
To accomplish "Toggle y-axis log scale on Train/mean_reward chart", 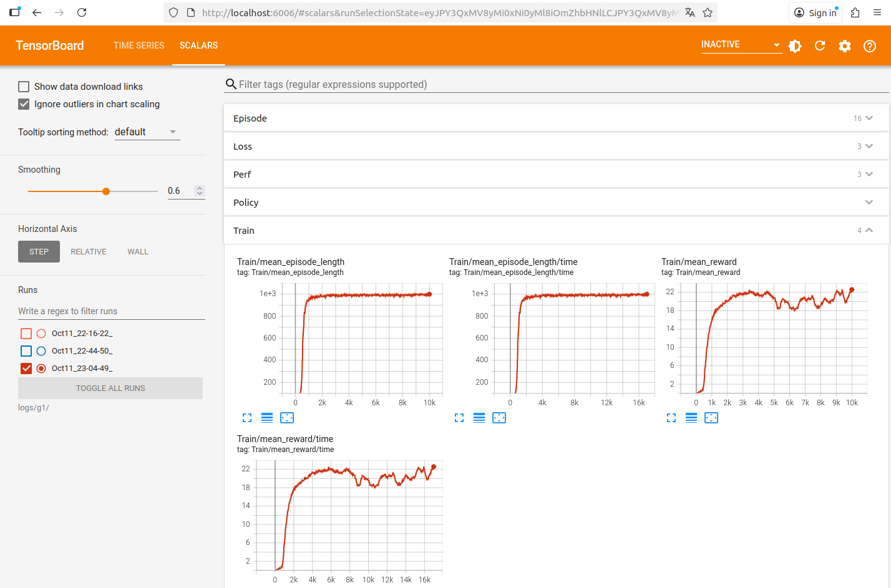I will tap(691, 418).
